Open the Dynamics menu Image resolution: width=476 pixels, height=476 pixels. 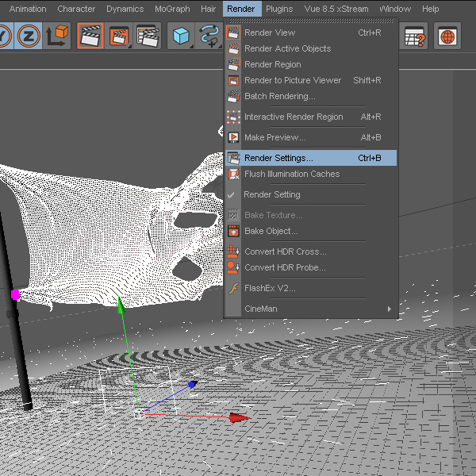(x=125, y=9)
